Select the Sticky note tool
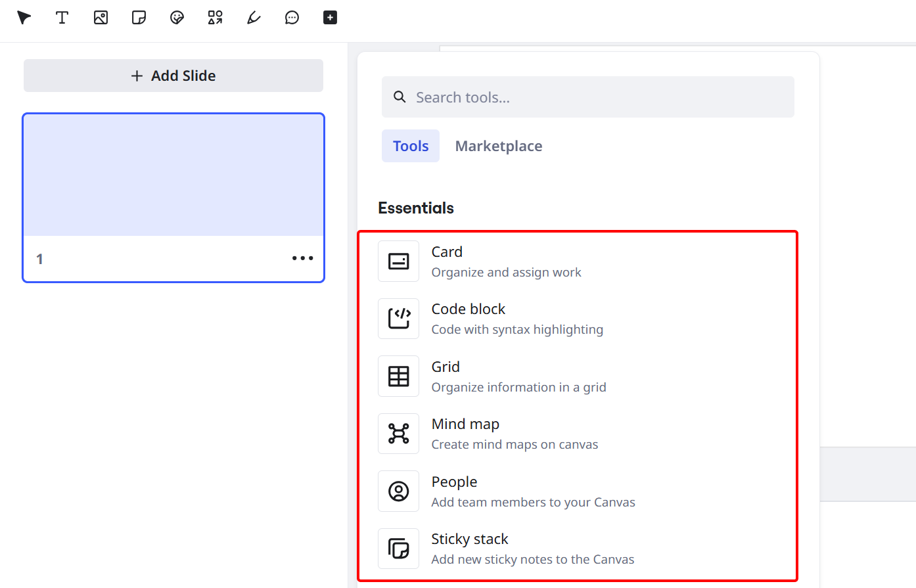The width and height of the screenshot is (916, 588). (x=139, y=18)
